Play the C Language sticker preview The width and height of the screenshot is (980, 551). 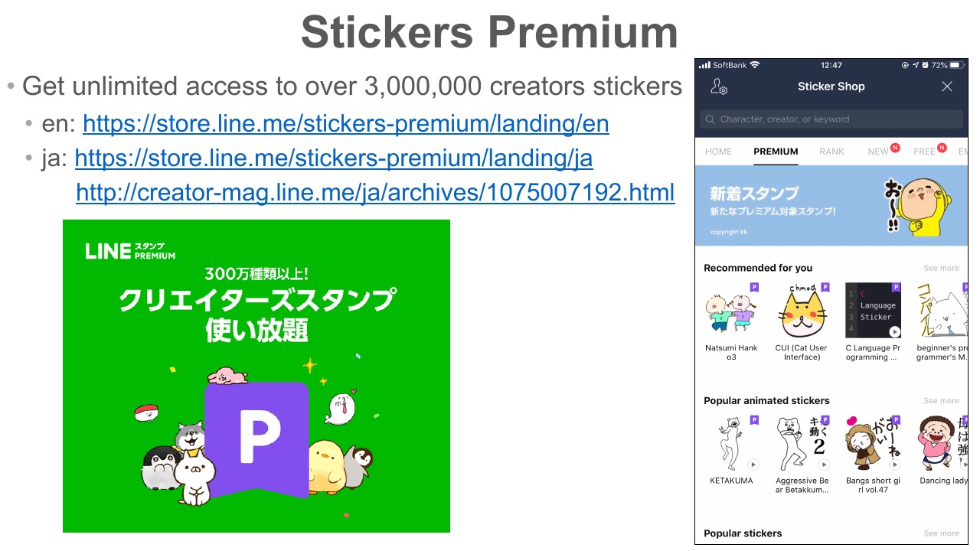[x=894, y=331]
